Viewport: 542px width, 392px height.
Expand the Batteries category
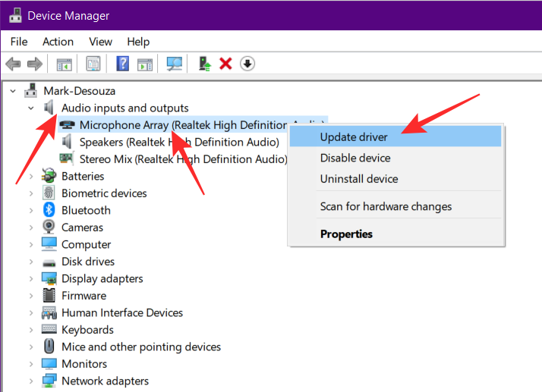point(31,176)
